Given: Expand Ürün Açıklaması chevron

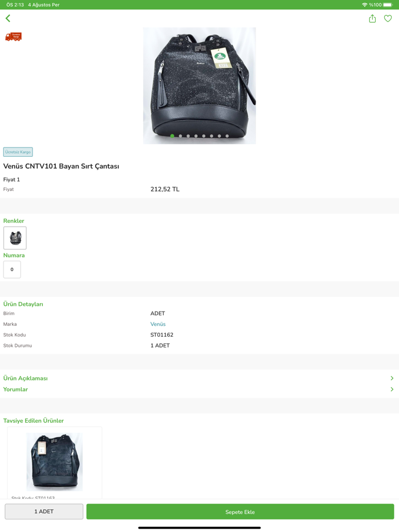Looking at the screenshot, I should (392, 378).
